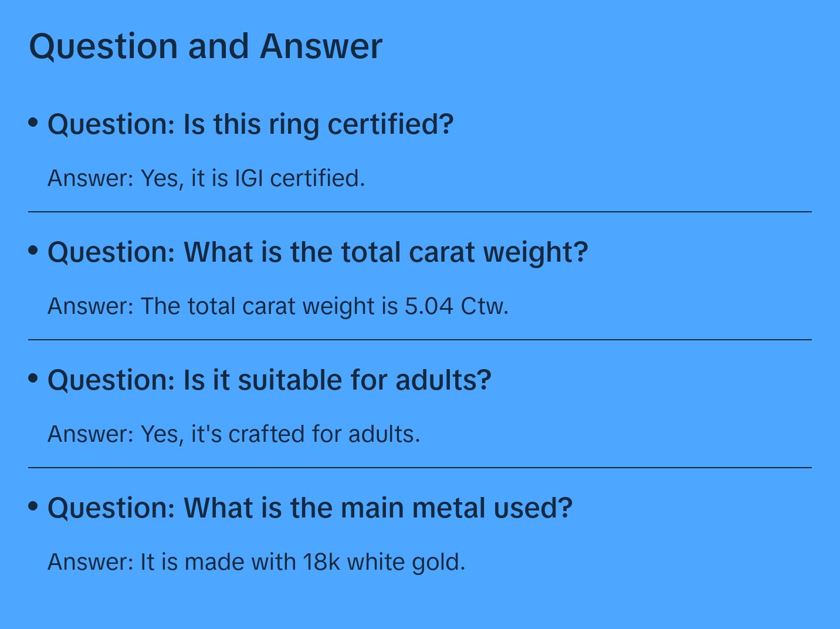Click the divider line below the crafted for adults answer
Screen dimensions: 840x629
(x=420, y=468)
